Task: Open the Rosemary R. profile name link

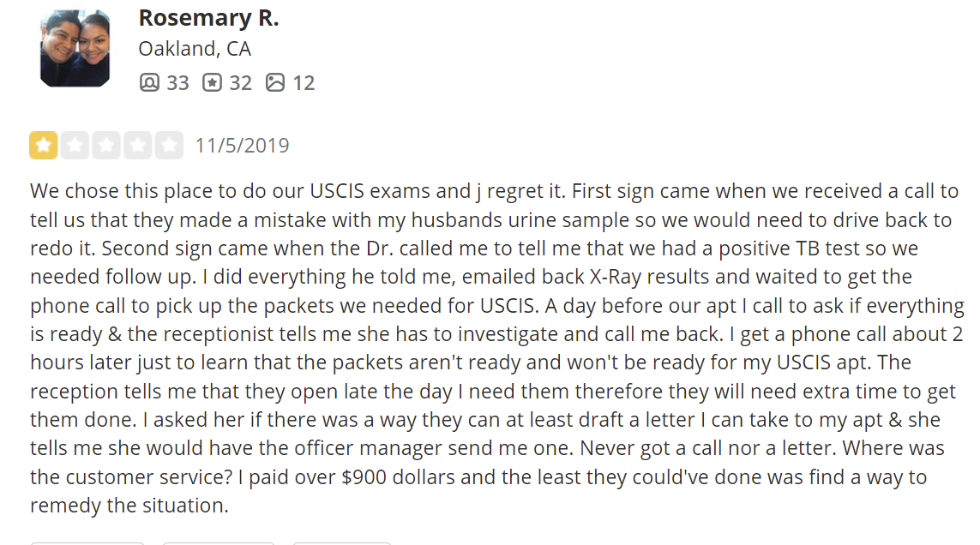Action: pyautogui.click(x=208, y=17)
